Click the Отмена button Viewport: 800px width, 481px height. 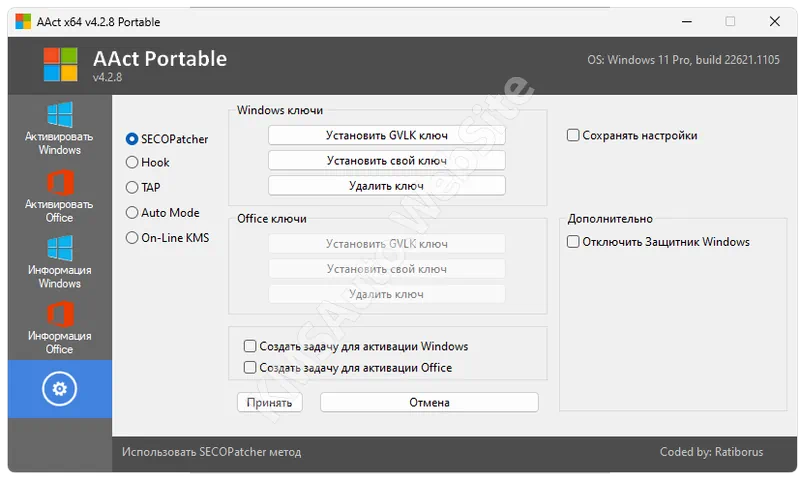coord(429,402)
